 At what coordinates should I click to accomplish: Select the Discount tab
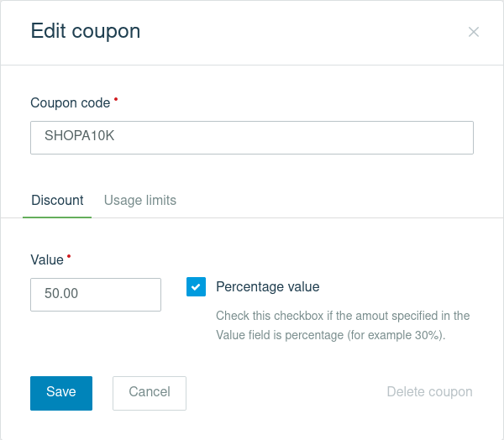(x=57, y=201)
